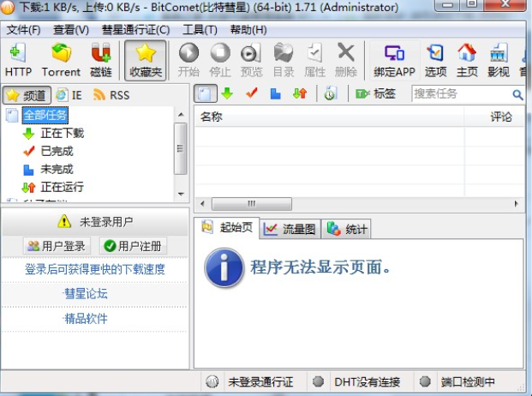532x396 pixels.
Task: Stop the task with 停止 icon
Action: (220, 60)
